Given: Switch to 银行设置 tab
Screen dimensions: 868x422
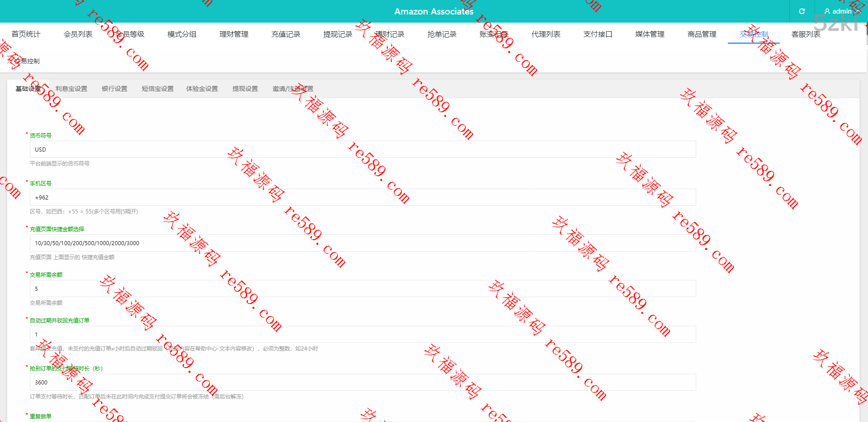Looking at the screenshot, I should coord(114,89).
